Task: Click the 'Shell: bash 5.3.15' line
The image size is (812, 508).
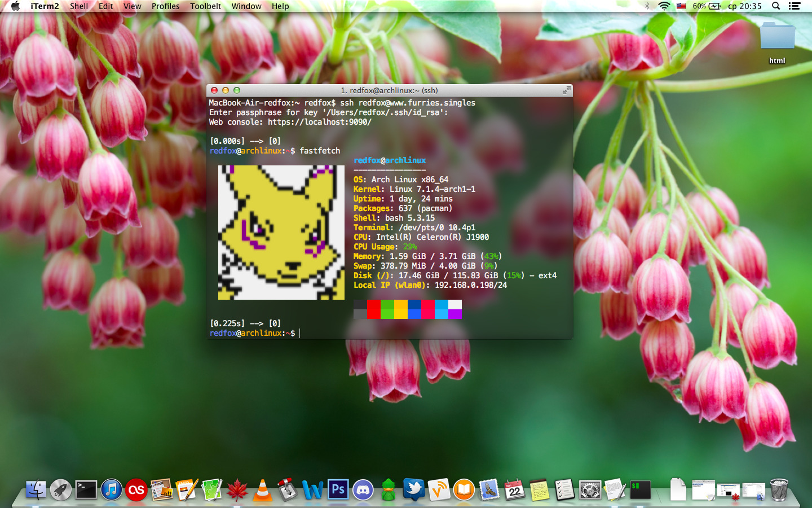Action: (x=394, y=218)
